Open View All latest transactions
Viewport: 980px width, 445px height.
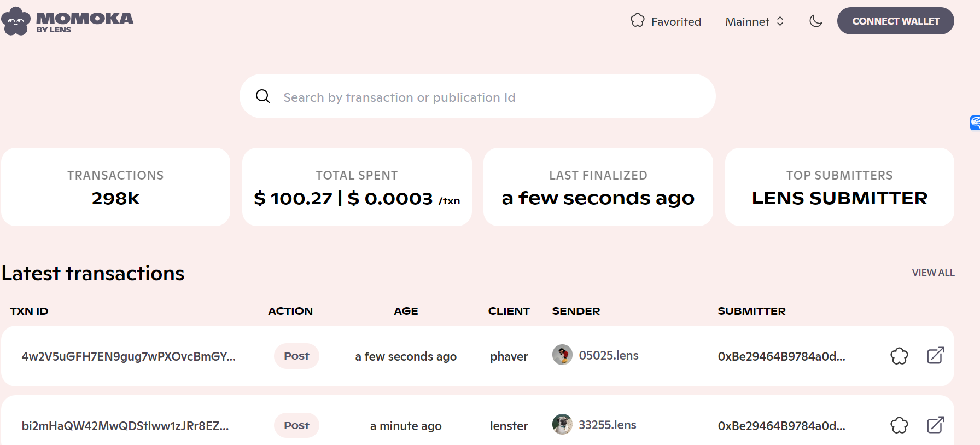pos(933,273)
